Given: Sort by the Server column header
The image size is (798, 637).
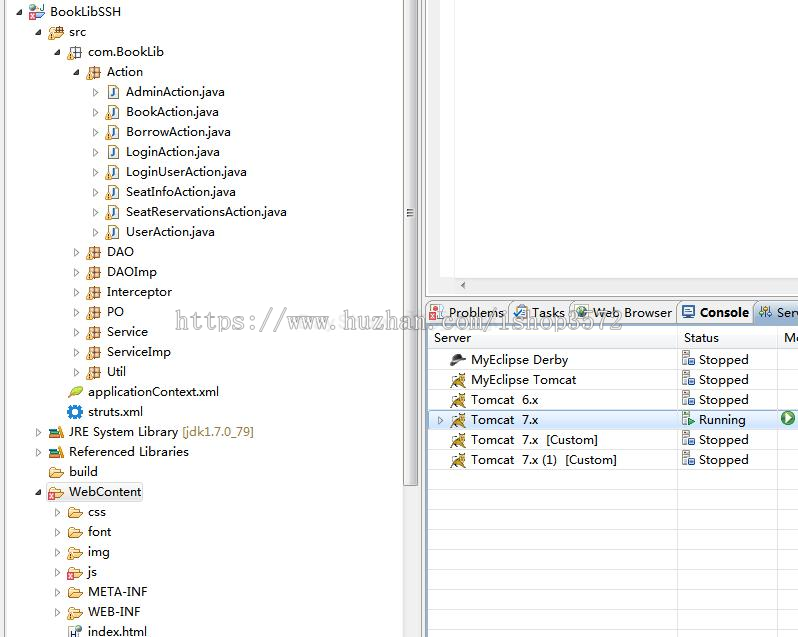Looking at the screenshot, I should (x=553, y=338).
